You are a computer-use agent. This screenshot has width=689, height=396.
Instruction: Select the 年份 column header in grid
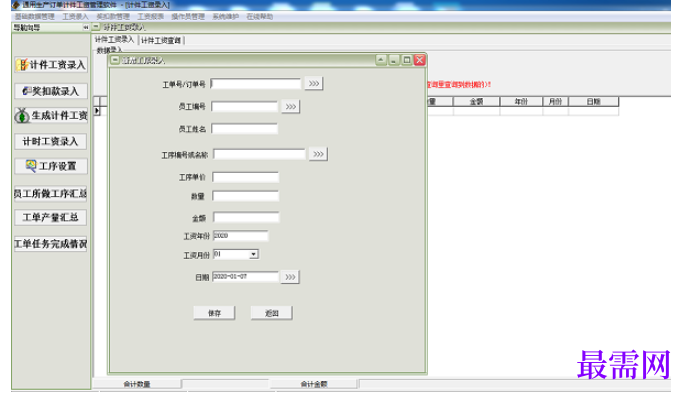pyautogui.click(x=521, y=102)
